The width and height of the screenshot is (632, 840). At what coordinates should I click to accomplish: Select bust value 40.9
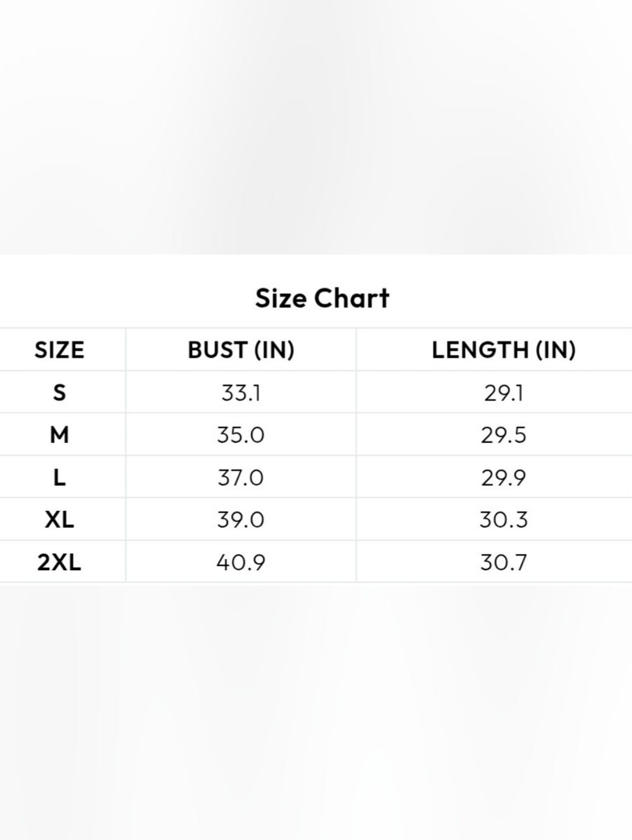[x=241, y=562]
